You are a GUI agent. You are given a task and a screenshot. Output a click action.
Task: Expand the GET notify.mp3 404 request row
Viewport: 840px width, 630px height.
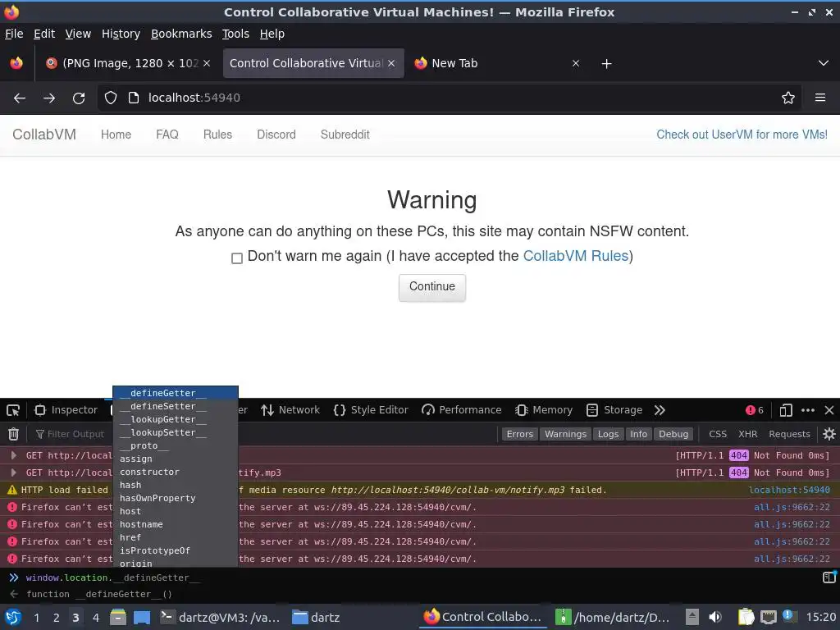(14, 472)
